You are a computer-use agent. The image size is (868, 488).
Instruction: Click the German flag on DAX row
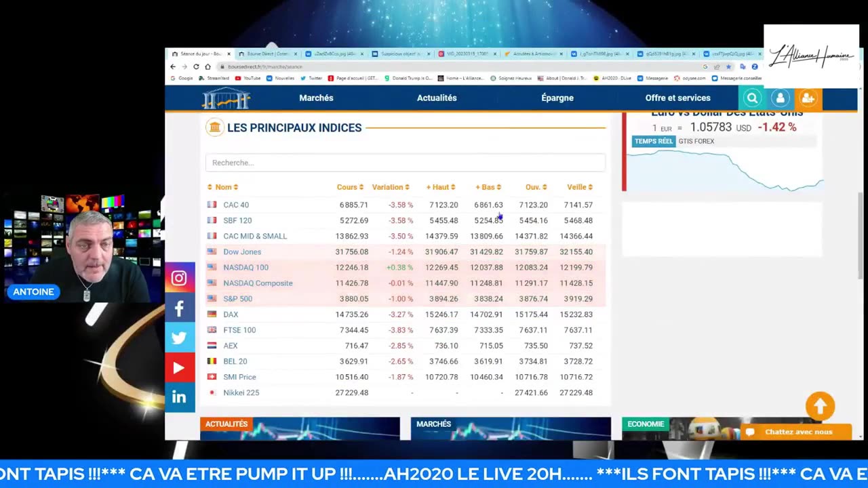coord(212,314)
